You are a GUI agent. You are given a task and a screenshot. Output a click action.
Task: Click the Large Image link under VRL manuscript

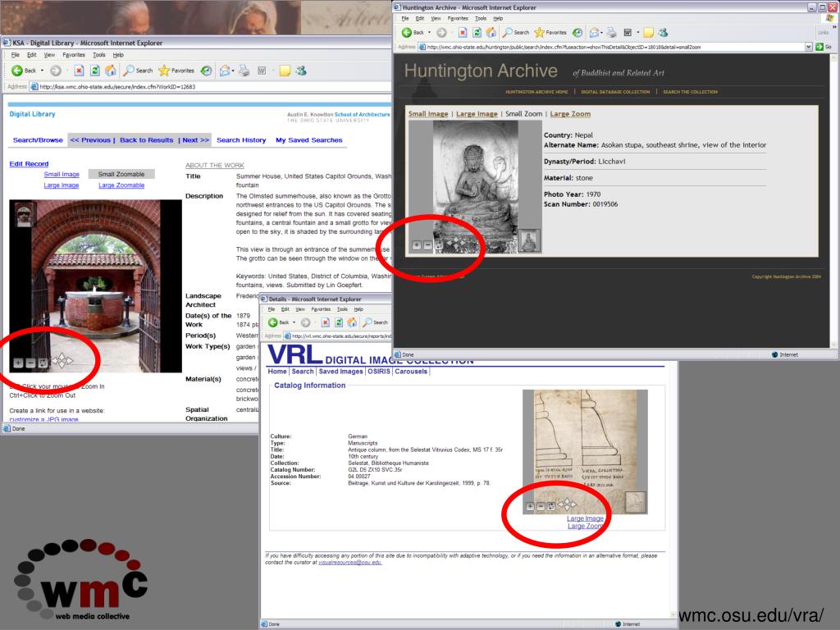(585, 518)
